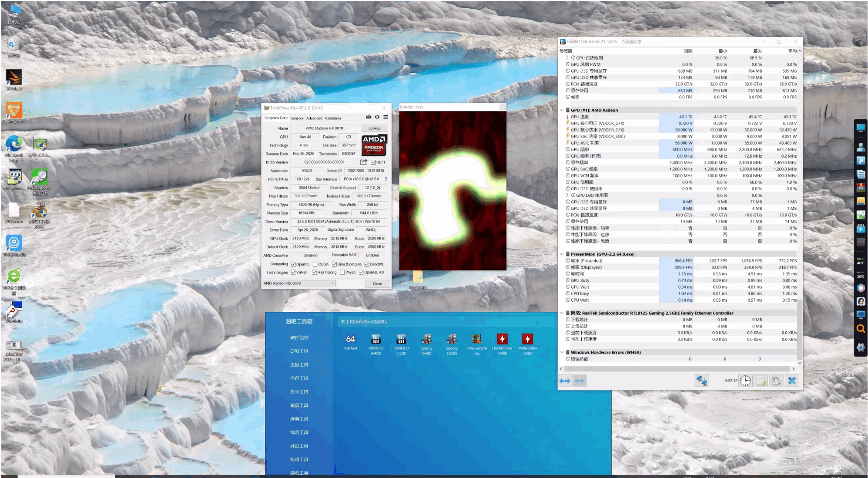Launch AIDA64 from the toolbox
Screen dimensions: 868x478
tap(350, 340)
